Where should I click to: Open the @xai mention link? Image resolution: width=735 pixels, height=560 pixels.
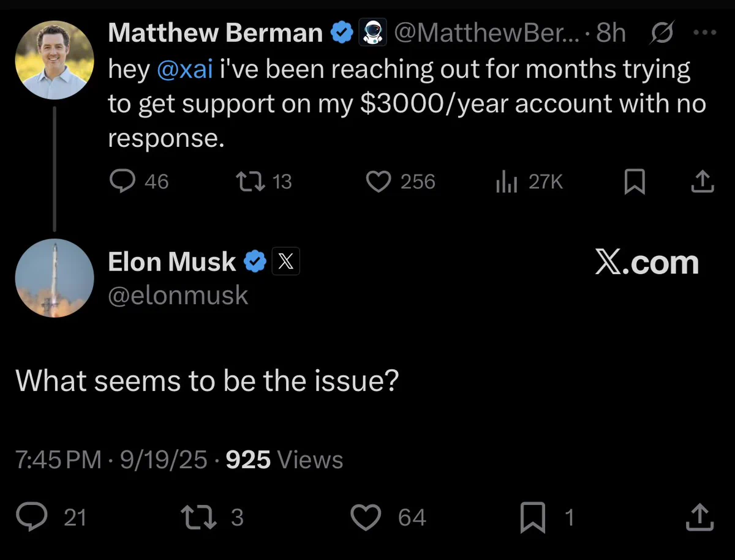(185, 69)
